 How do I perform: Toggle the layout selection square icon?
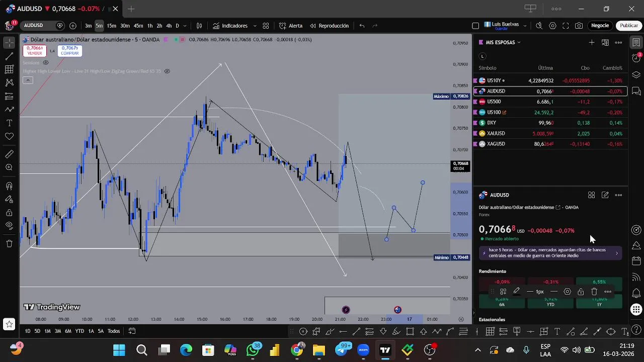click(x=475, y=26)
